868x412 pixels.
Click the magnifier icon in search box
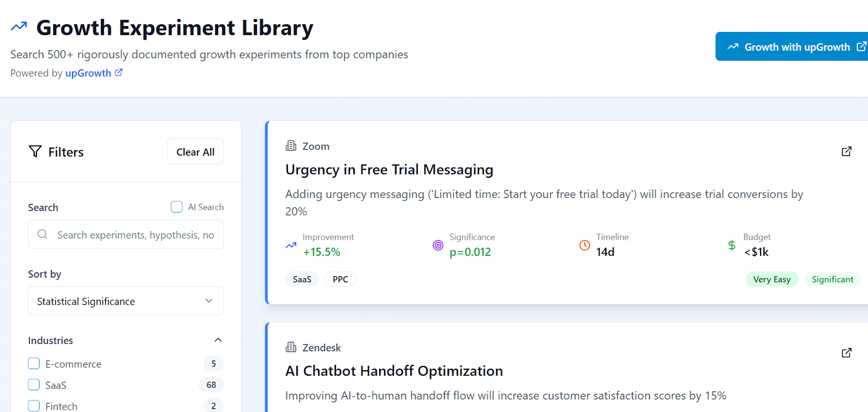[42, 235]
